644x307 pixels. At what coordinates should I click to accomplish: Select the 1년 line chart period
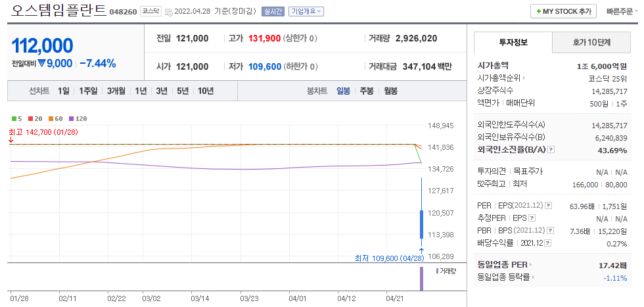141,91
